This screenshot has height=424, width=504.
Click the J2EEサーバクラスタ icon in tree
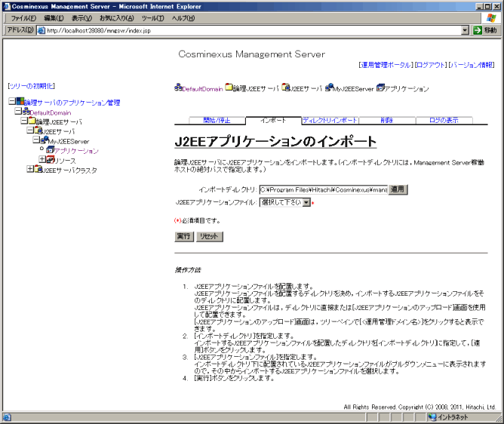point(38,170)
